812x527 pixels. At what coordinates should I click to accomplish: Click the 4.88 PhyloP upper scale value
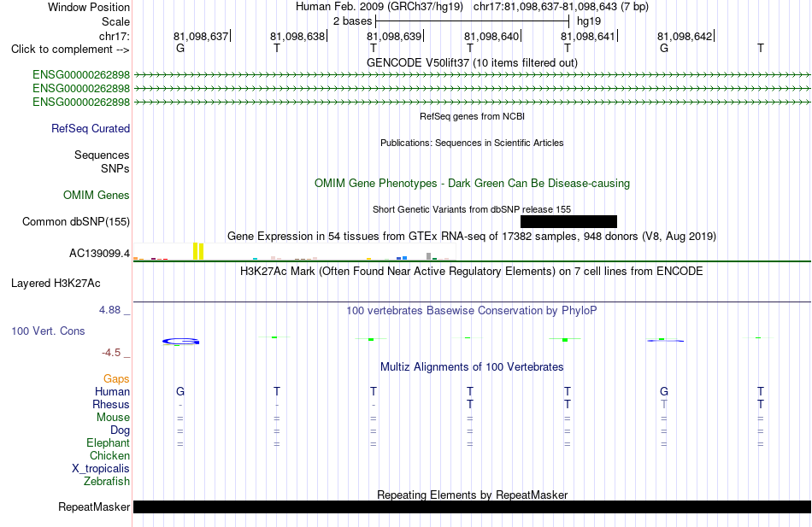(x=109, y=309)
